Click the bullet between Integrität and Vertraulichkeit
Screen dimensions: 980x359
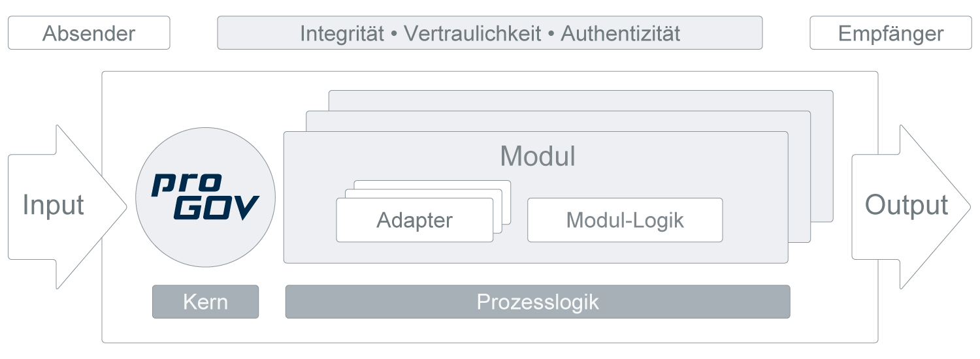click(393, 33)
